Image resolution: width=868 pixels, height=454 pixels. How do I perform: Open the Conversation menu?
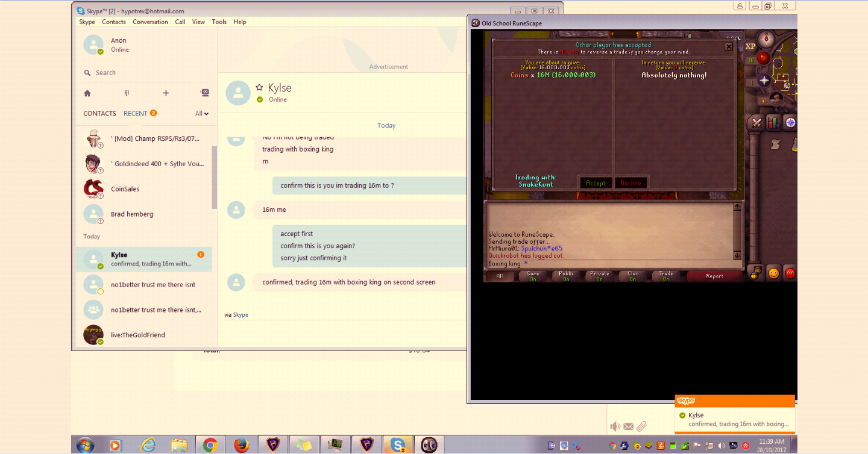point(150,22)
